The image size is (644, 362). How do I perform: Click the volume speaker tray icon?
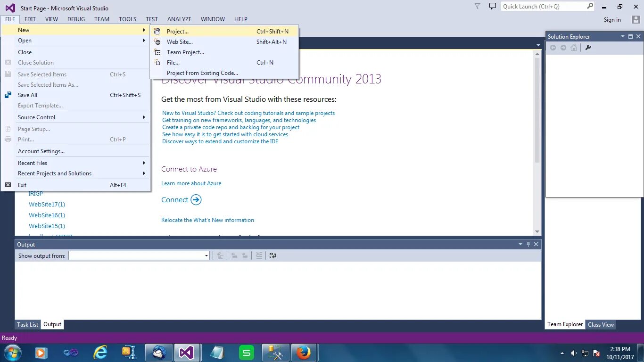pos(574,353)
